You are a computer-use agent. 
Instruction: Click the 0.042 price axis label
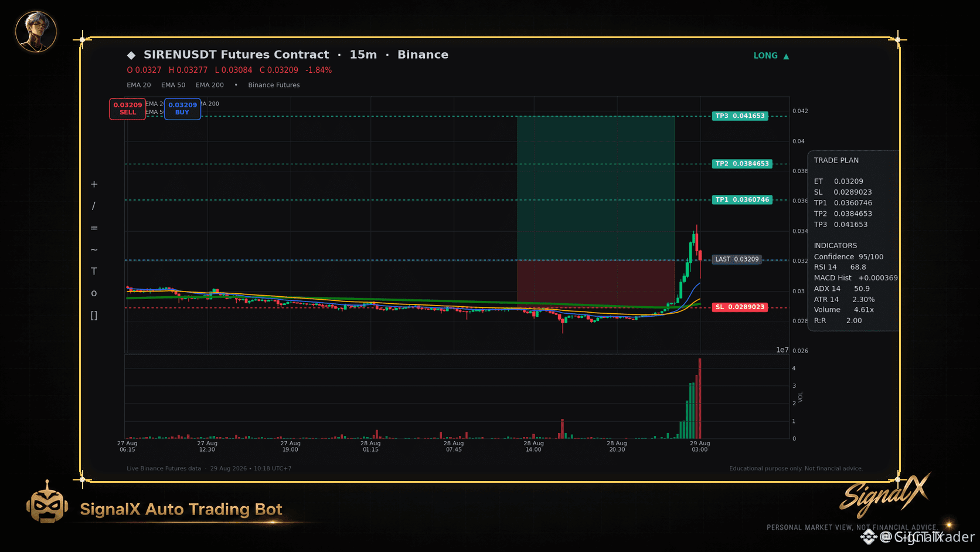pyautogui.click(x=800, y=111)
